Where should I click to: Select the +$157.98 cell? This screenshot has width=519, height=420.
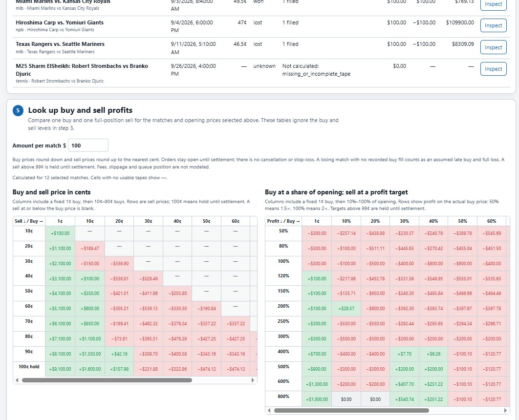(x=119, y=369)
